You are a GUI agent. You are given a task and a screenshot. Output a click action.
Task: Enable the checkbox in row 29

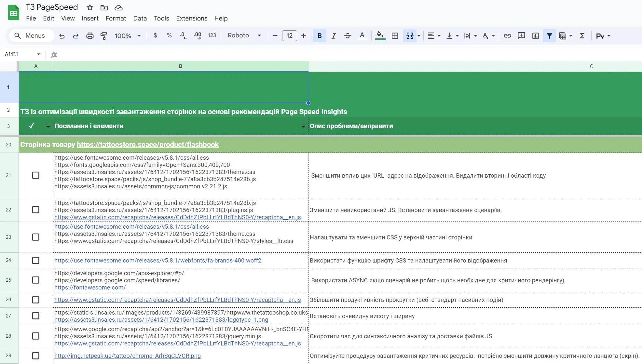(36, 356)
